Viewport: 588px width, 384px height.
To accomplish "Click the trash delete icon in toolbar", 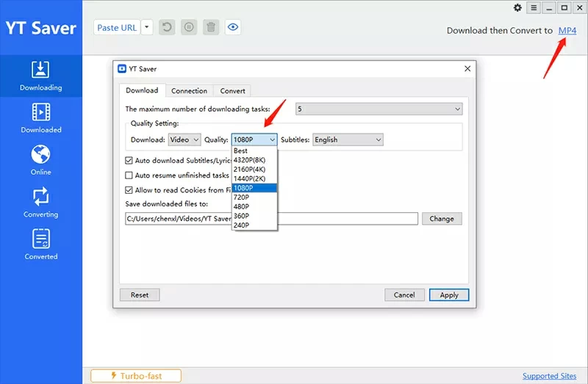I will pyautogui.click(x=211, y=27).
